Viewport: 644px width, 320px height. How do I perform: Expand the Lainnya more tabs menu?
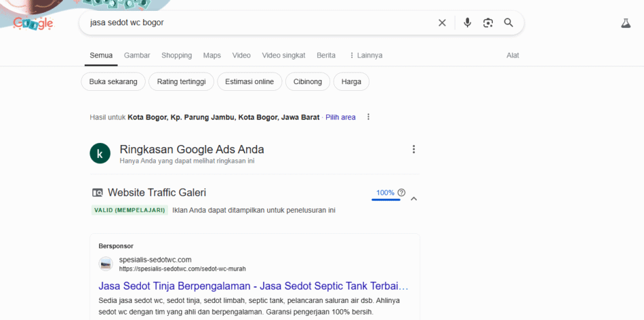[365, 55]
